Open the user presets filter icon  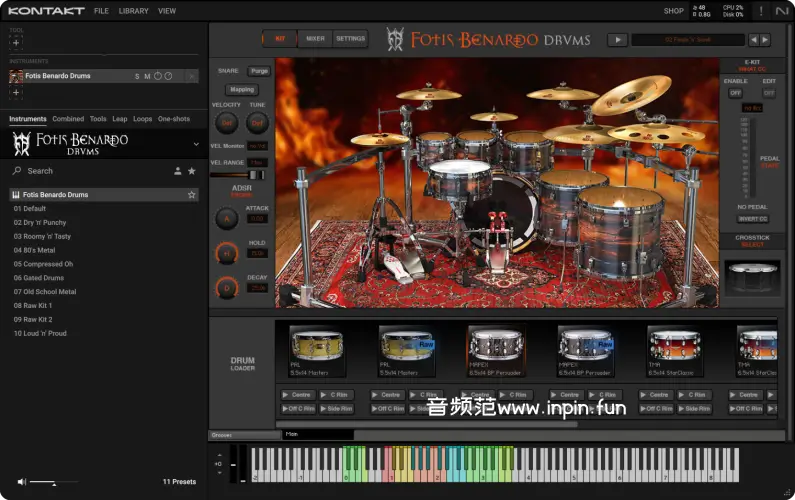pos(177,171)
